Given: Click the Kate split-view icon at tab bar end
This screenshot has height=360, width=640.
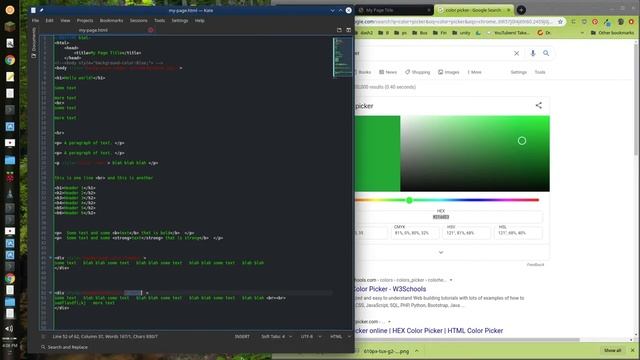Looking at the screenshot, I should (x=349, y=30).
